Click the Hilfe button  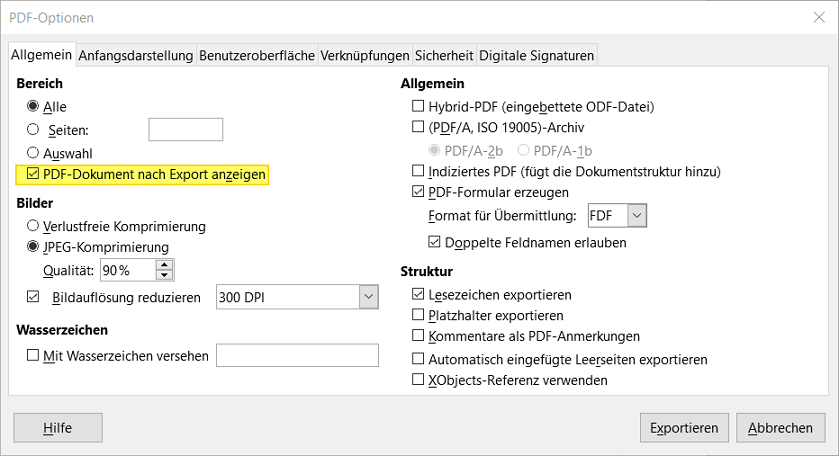(x=58, y=428)
